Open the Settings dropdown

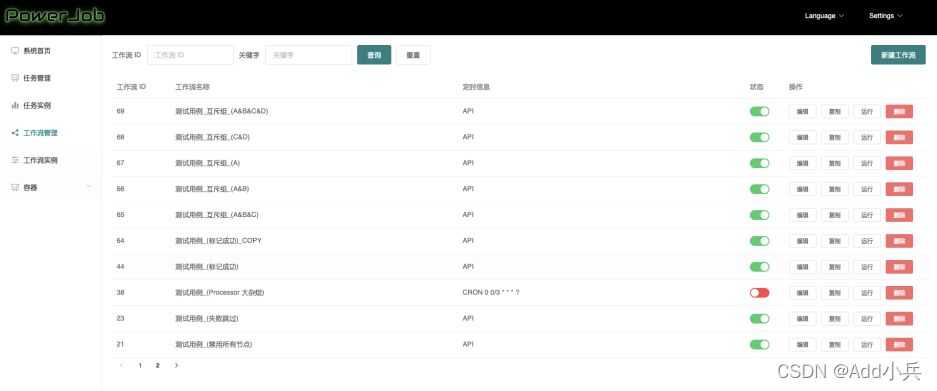click(886, 16)
